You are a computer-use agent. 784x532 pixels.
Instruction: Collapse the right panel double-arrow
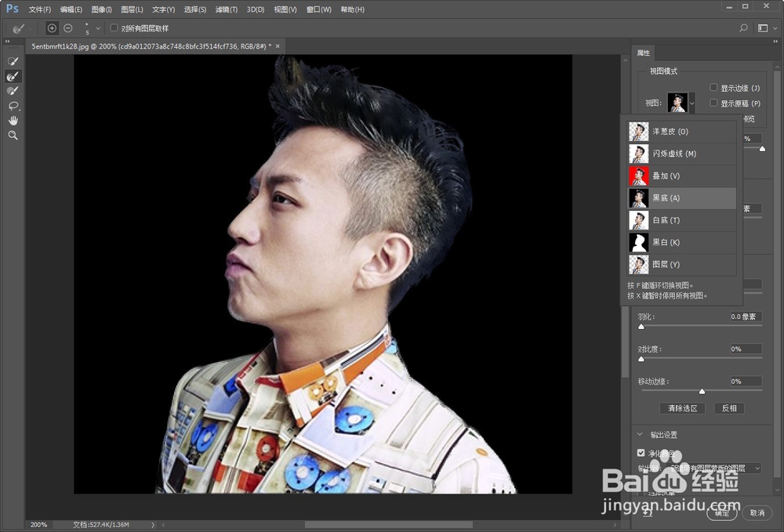tap(775, 42)
